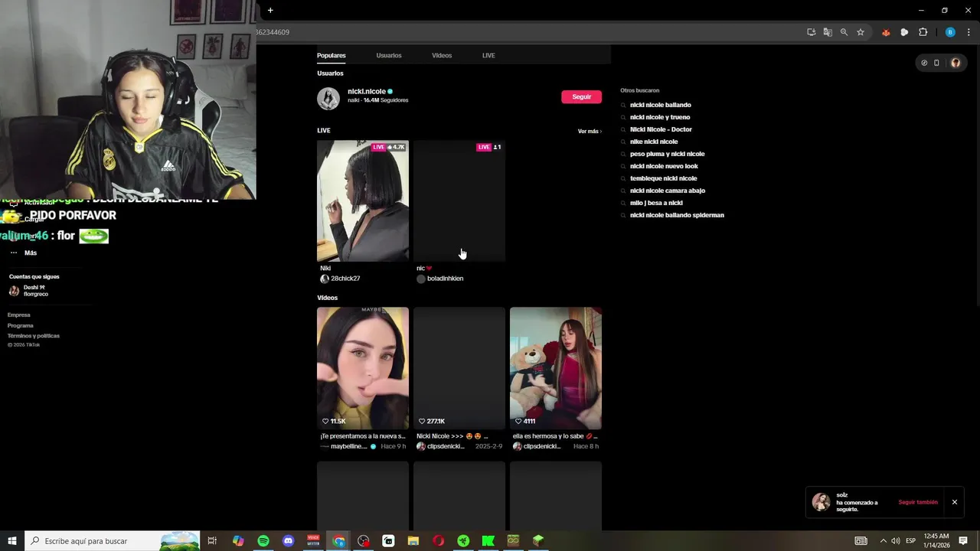The image size is (980, 551).
Task: Open the nic live stream by boladinhkien
Action: coord(459,201)
